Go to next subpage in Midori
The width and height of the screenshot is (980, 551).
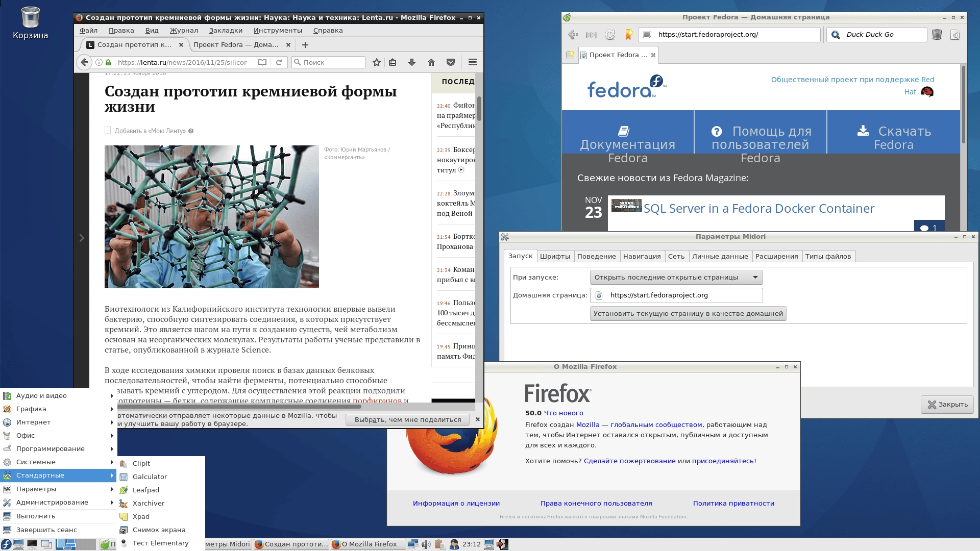pyautogui.click(x=592, y=35)
